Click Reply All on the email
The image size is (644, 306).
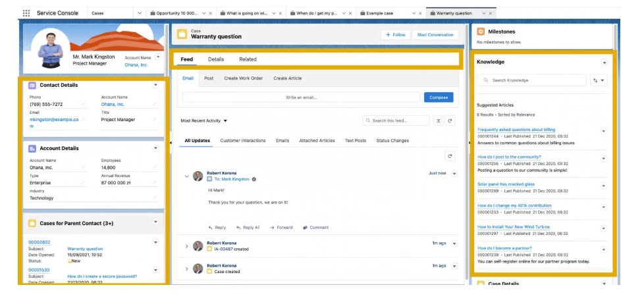(x=248, y=228)
